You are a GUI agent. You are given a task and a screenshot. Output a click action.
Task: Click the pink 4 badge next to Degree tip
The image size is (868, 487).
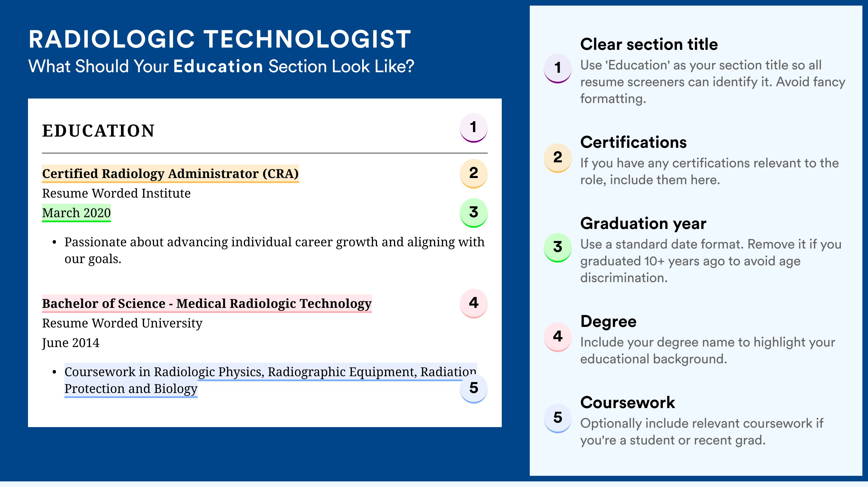tap(557, 337)
